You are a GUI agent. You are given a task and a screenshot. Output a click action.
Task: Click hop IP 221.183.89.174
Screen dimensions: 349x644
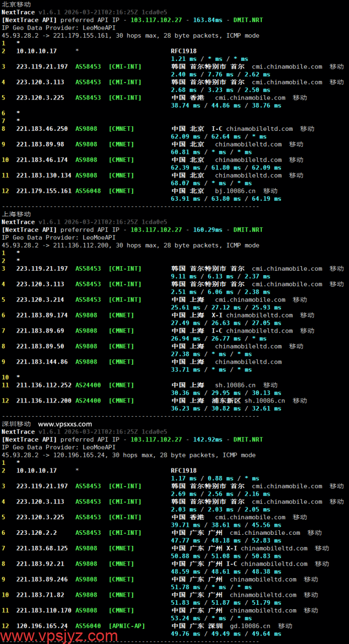tap(42, 315)
